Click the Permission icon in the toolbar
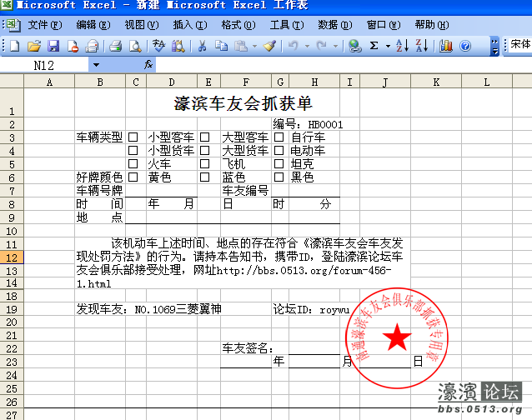This screenshot has width=532, height=420. (73, 46)
